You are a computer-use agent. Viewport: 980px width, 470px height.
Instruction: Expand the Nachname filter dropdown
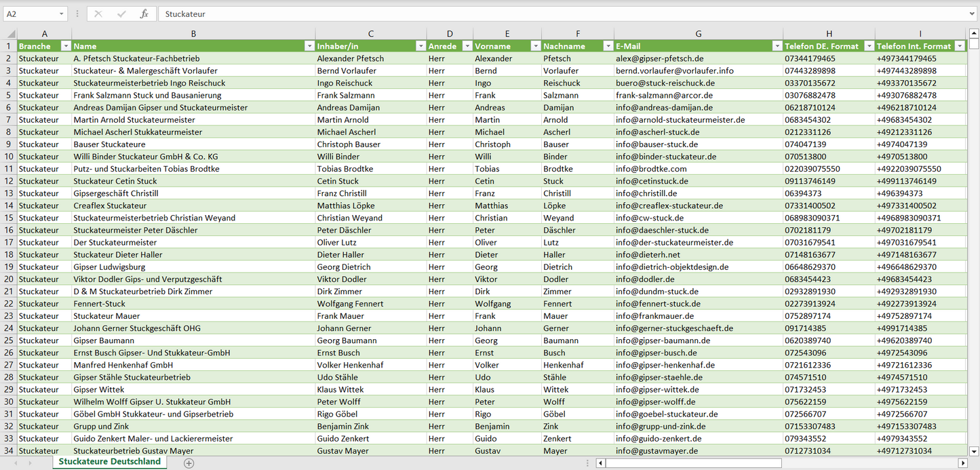pos(608,46)
